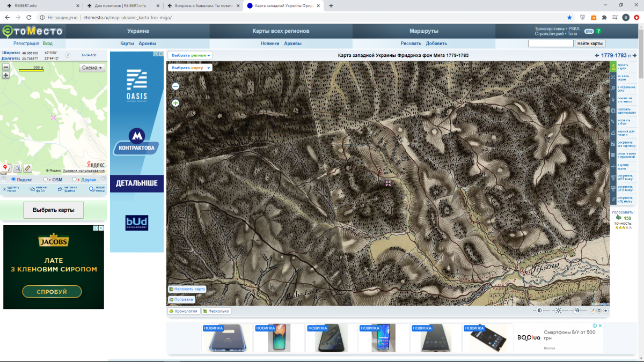Image resolution: width=644 pixels, height=362 pixels.
Task: Zoom in the historical map with plus button
Action: (x=175, y=103)
